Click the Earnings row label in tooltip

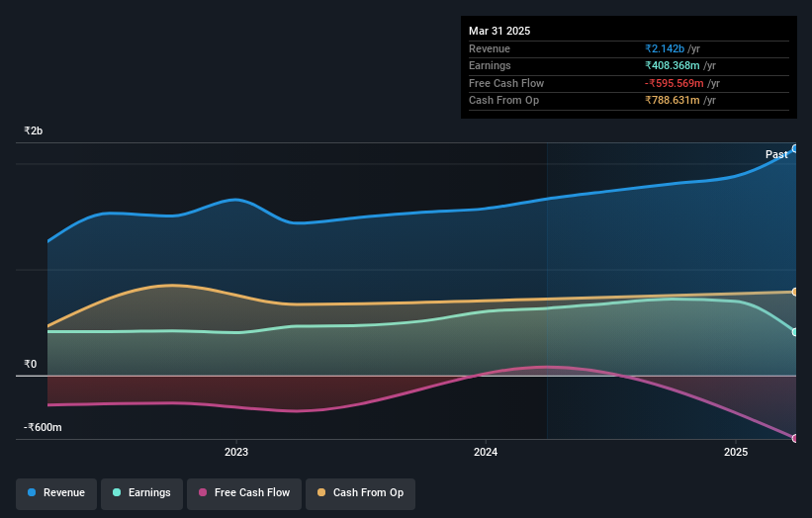(490, 65)
